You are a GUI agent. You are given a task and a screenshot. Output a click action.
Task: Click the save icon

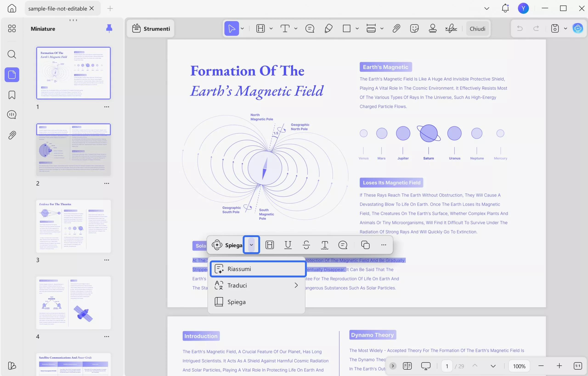555,29
